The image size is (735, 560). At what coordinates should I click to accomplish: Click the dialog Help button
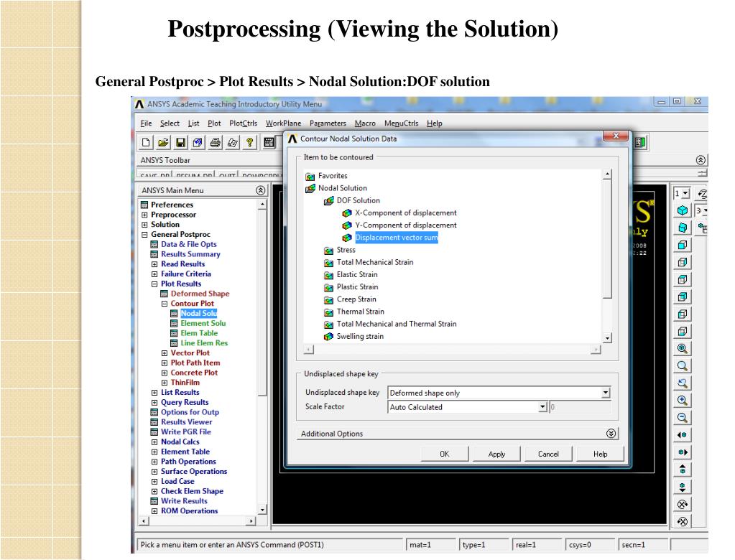600,454
